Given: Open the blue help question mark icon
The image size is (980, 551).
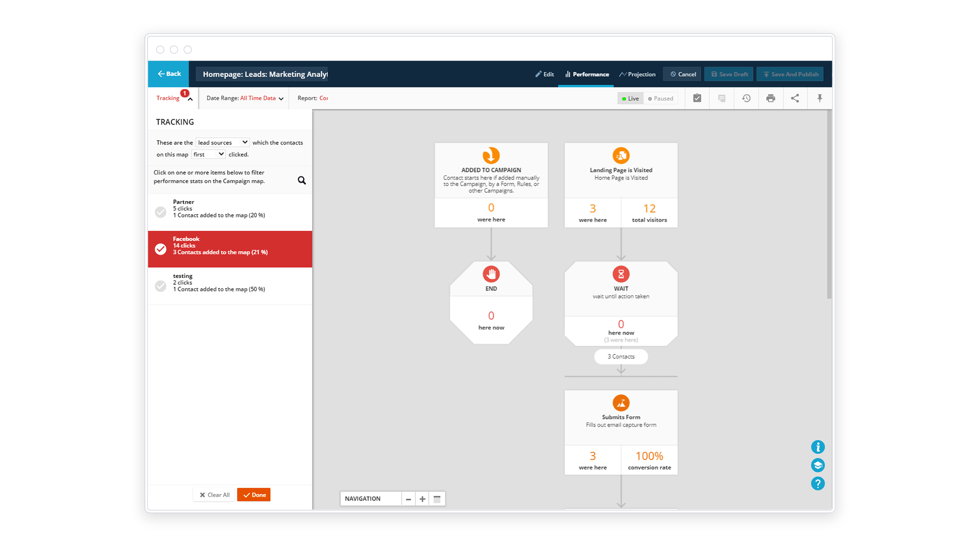Looking at the screenshot, I should (x=818, y=483).
